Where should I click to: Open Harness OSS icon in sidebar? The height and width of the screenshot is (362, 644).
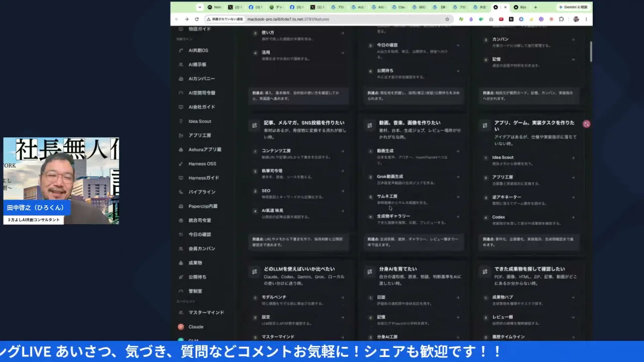pos(181,164)
